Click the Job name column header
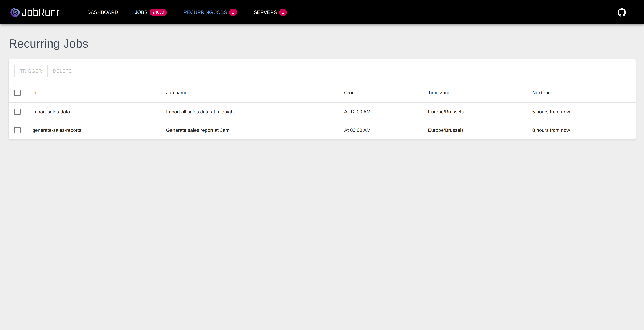Image resolution: width=644 pixels, height=330 pixels. pyautogui.click(x=177, y=93)
